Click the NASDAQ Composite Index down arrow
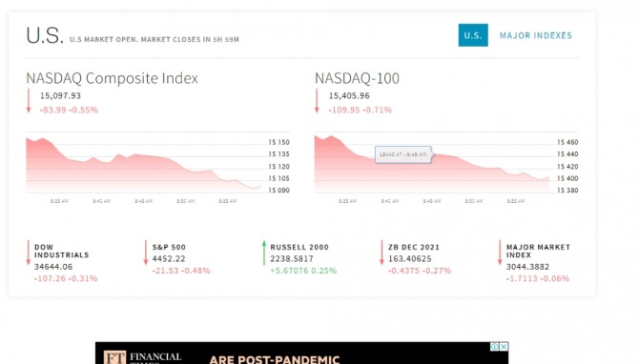The image size is (639, 364). 29,101
